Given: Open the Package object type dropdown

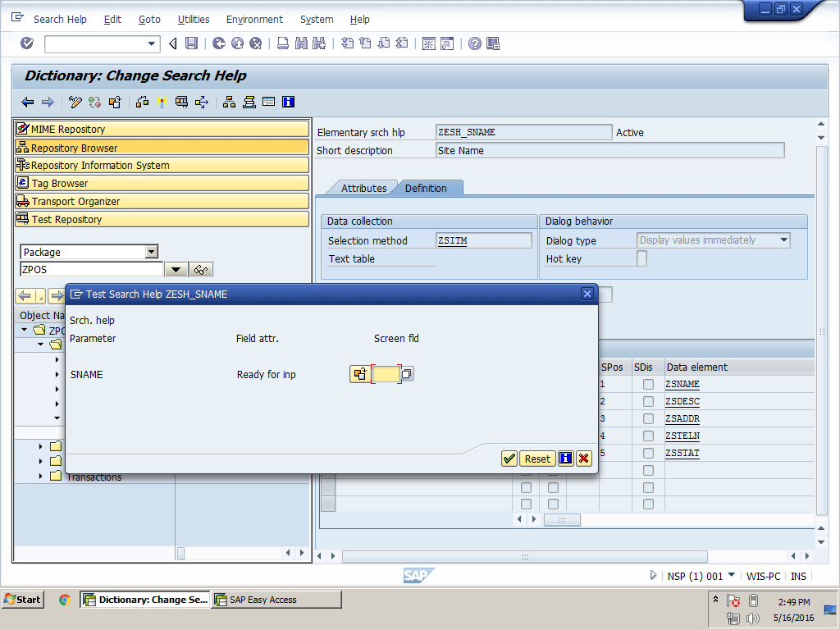Looking at the screenshot, I should [x=151, y=252].
